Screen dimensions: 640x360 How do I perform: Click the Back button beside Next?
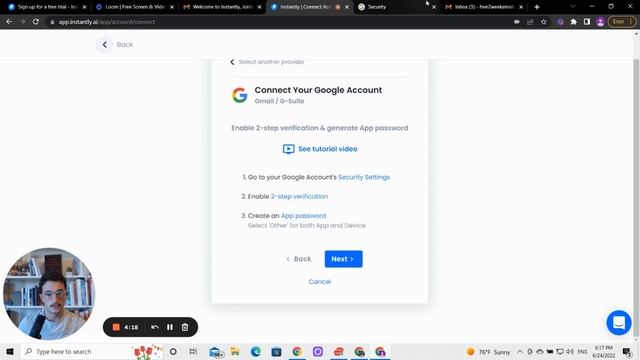[298, 259]
